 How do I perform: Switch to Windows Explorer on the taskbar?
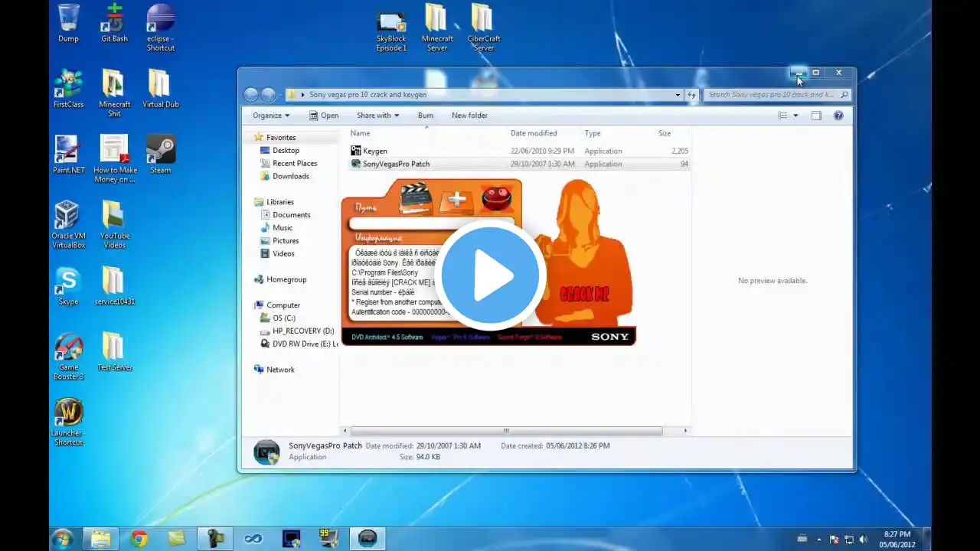coord(100,539)
